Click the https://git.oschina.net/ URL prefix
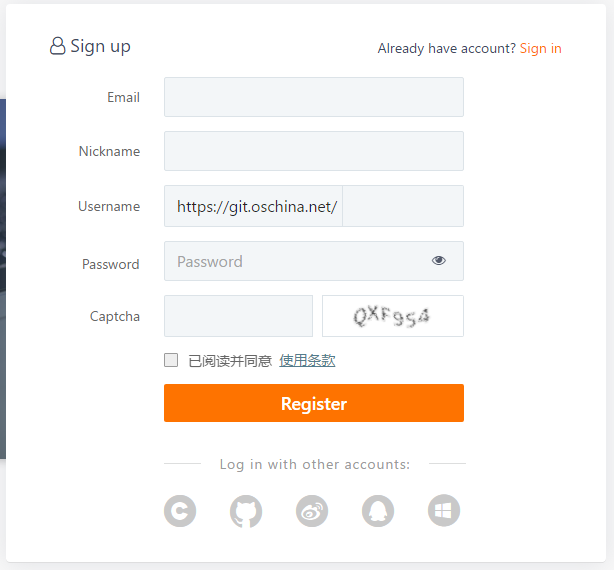The height and width of the screenshot is (570, 614). pyautogui.click(x=256, y=207)
